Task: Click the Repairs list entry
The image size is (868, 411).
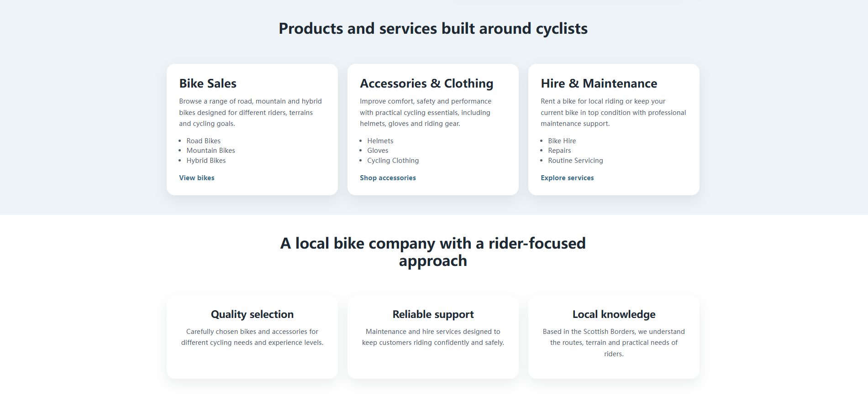Action: [x=559, y=150]
